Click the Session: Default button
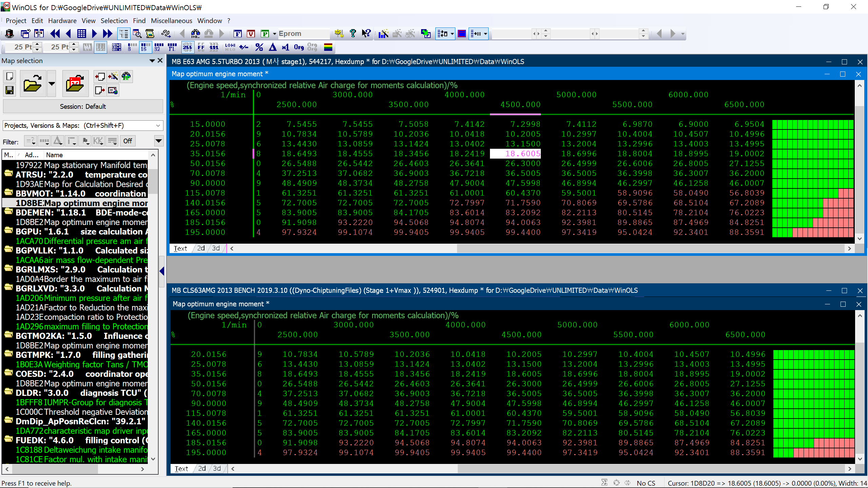 click(83, 106)
